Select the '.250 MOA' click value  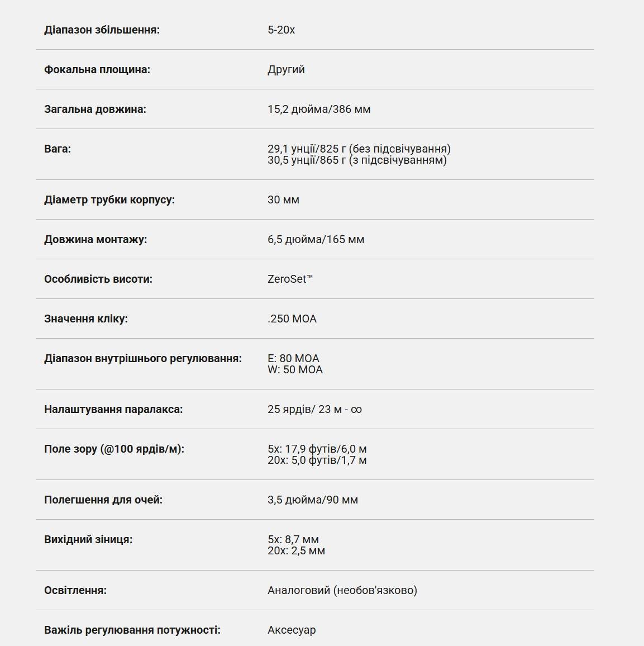[292, 319]
